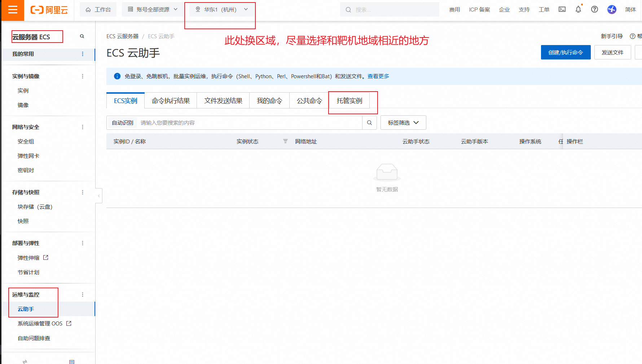Image resolution: width=642 pixels, height=364 pixels.
Task: Open 运维与监控 section three-dot menu
Action: pyautogui.click(x=83, y=295)
